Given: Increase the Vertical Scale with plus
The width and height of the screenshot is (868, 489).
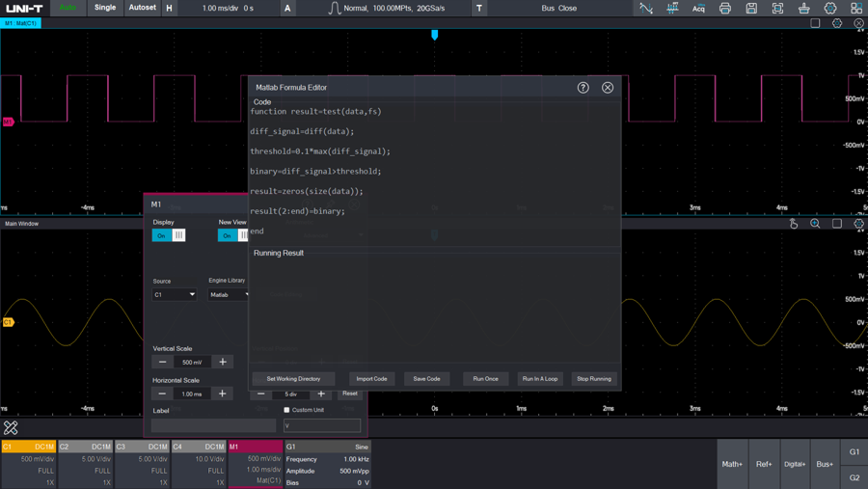Looking at the screenshot, I should click(x=223, y=363).
